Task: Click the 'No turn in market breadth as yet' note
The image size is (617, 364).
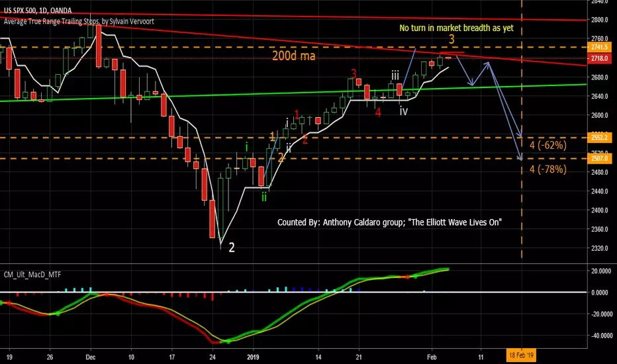Action: tap(456, 28)
